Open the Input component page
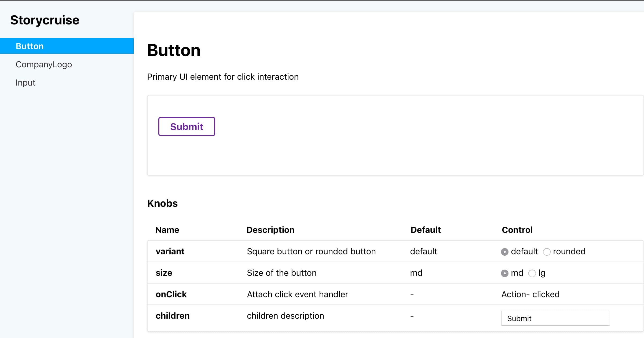 point(25,83)
